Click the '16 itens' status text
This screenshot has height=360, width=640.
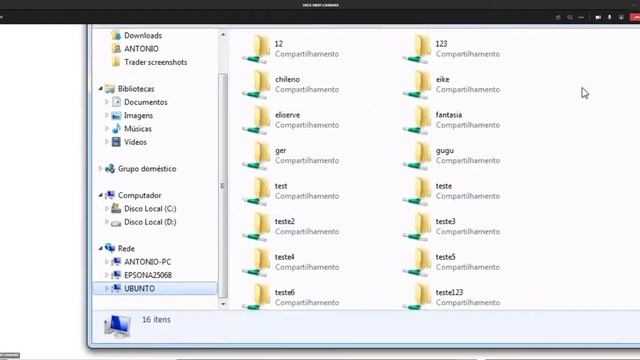(156, 320)
